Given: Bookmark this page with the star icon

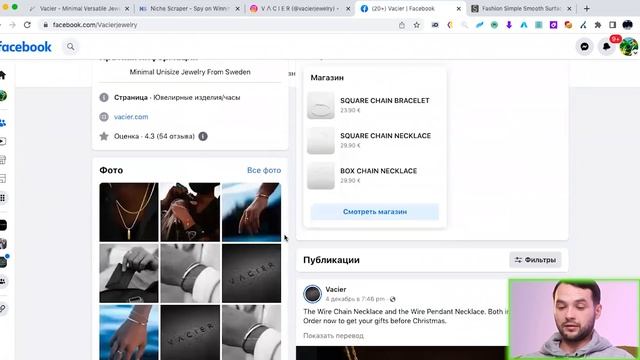Looking at the screenshot, I should click(x=416, y=25).
